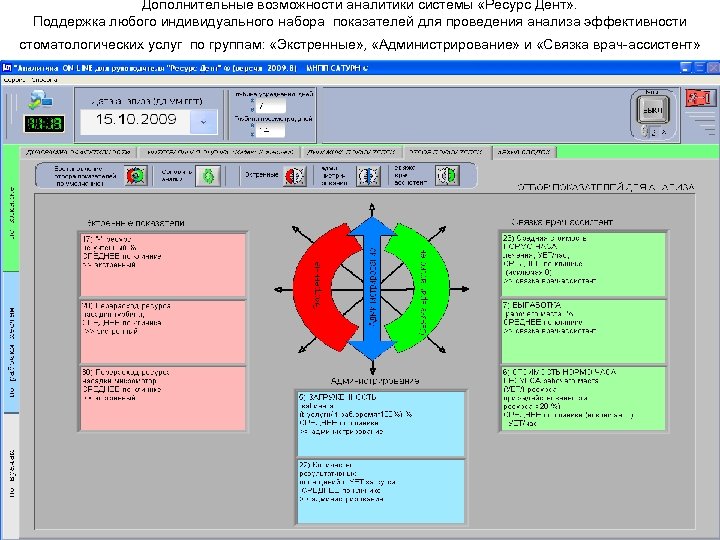Click the network computers icon above the clock

(40, 100)
